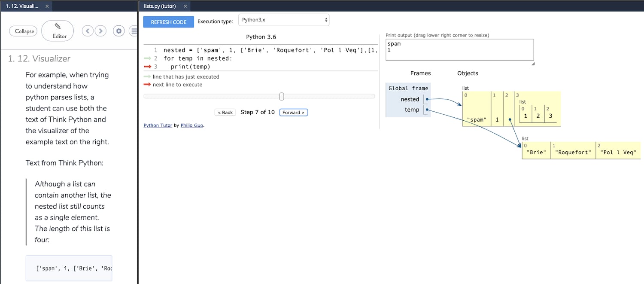Click the REFRESH CODE button

[168, 21]
